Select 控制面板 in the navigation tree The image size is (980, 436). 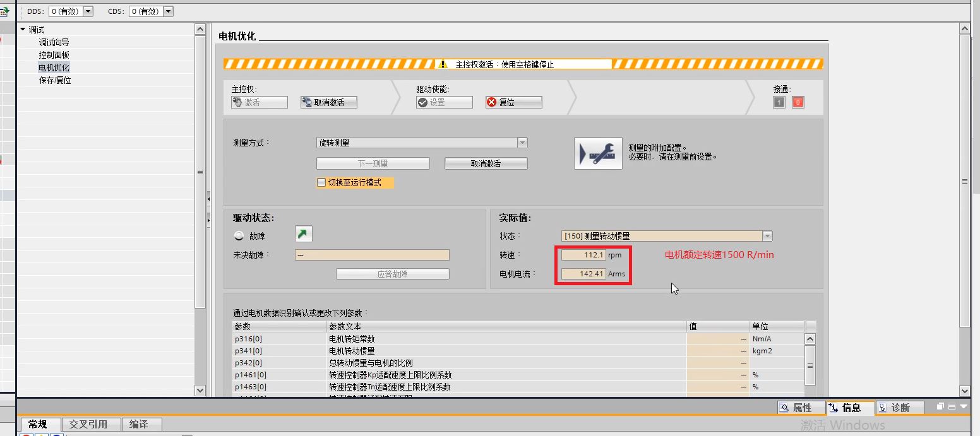(54, 55)
